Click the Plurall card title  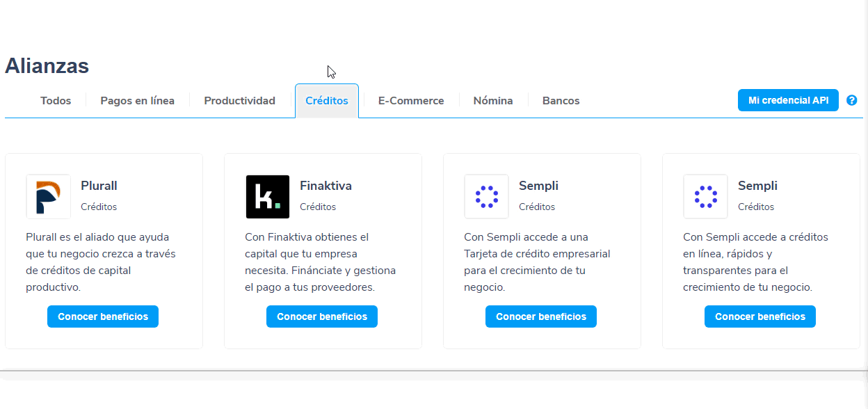(99, 186)
